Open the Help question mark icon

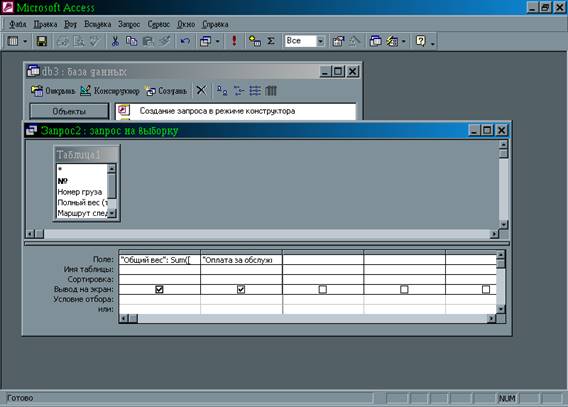tap(421, 41)
